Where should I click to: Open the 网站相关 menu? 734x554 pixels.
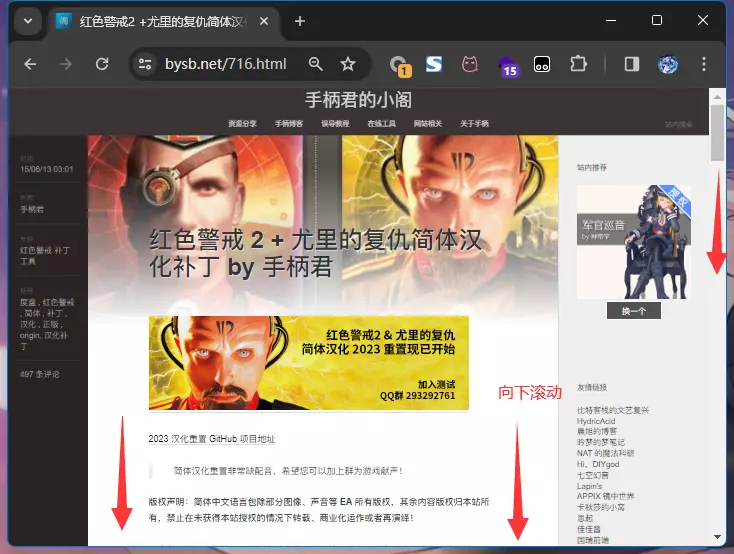point(427,124)
